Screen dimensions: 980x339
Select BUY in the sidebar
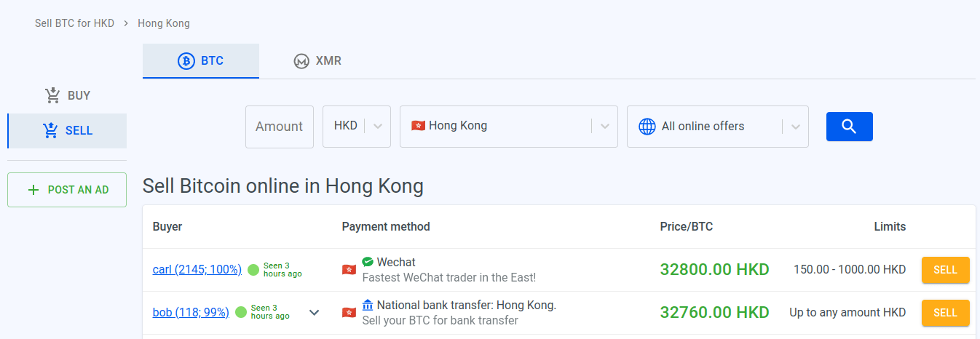tap(67, 95)
